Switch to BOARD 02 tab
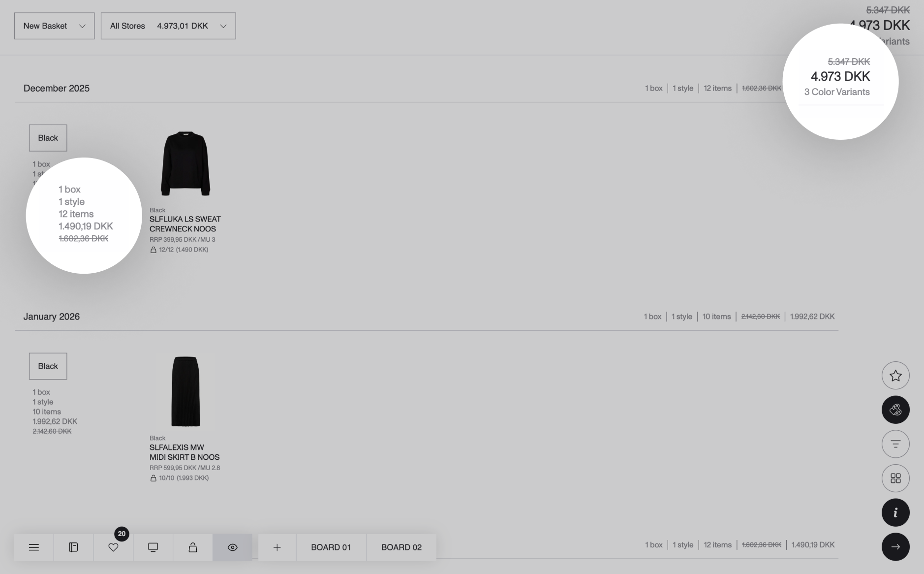The image size is (924, 574). click(x=401, y=547)
